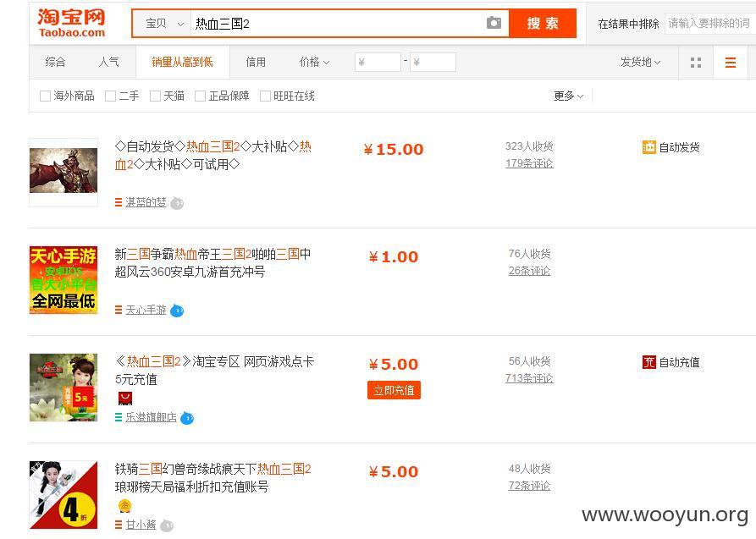Click Tmall badge under 热血三国2 点卡 listing

125,399
